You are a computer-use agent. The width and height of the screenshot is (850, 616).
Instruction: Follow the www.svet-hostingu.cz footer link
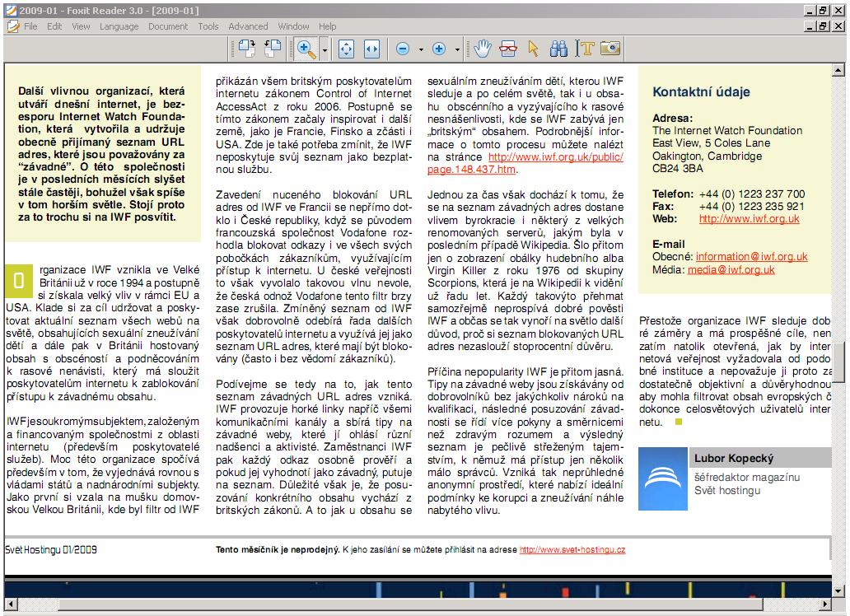tap(572, 549)
